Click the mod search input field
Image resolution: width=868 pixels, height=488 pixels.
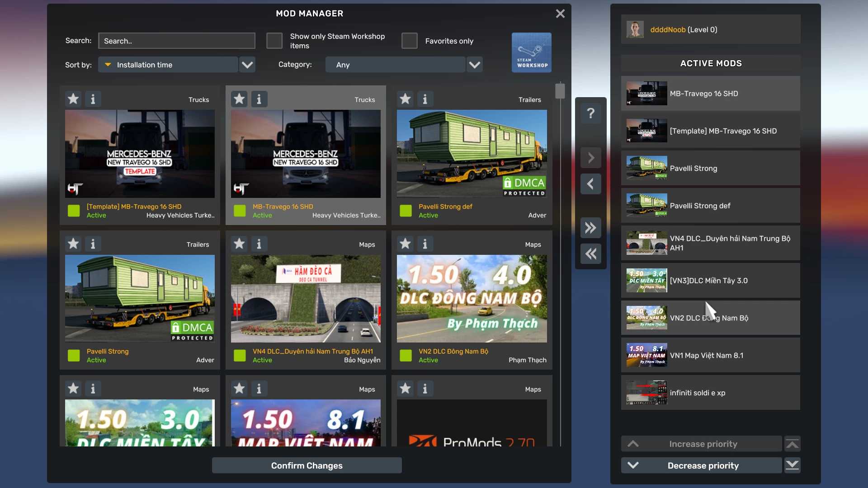pos(177,41)
